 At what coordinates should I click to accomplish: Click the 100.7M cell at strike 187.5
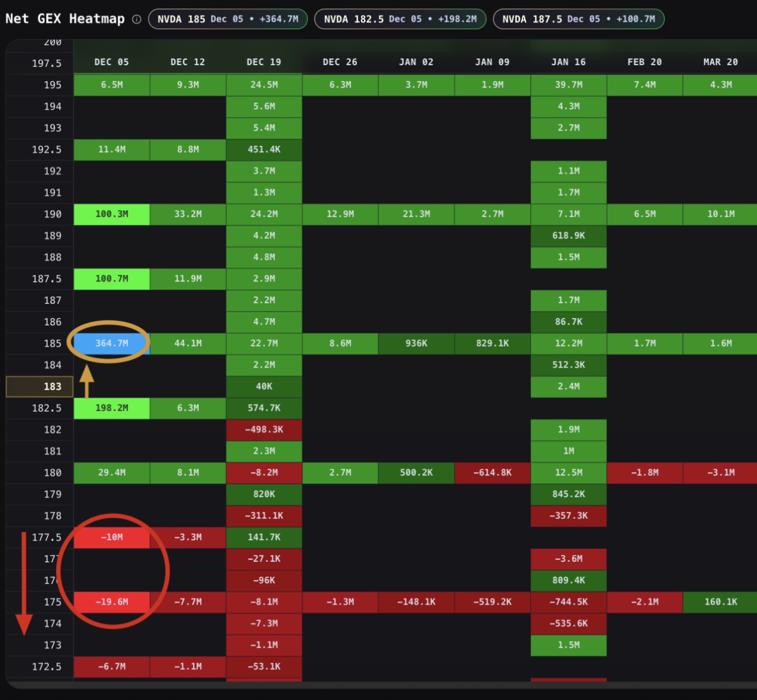click(x=111, y=279)
